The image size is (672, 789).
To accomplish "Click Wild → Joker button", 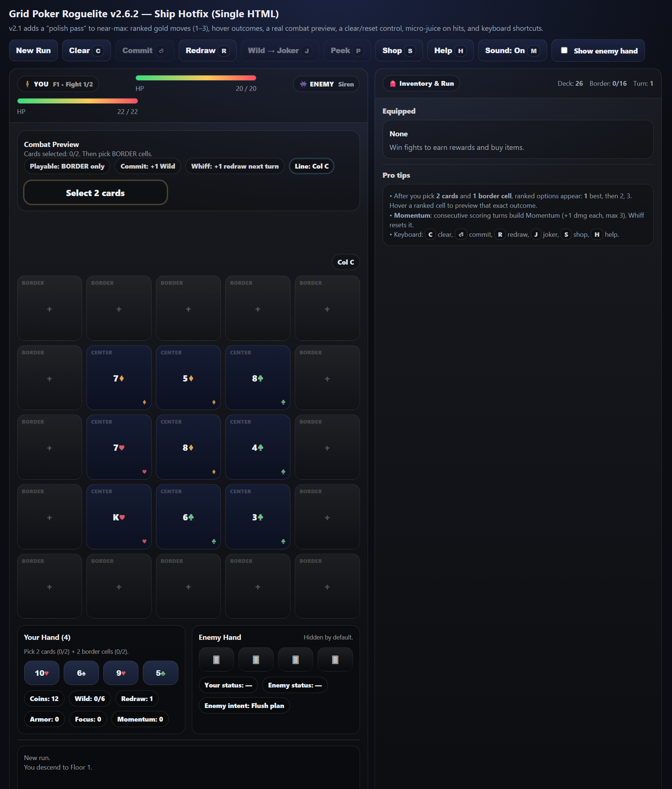I will (280, 51).
